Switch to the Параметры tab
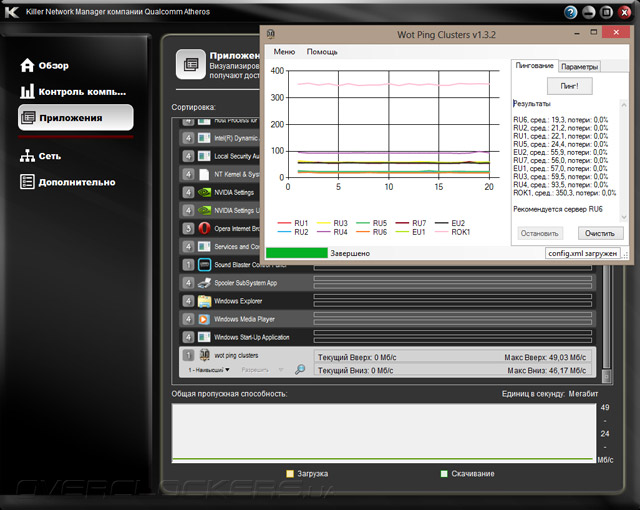The height and width of the screenshot is (510, 640). pos(580,67)
